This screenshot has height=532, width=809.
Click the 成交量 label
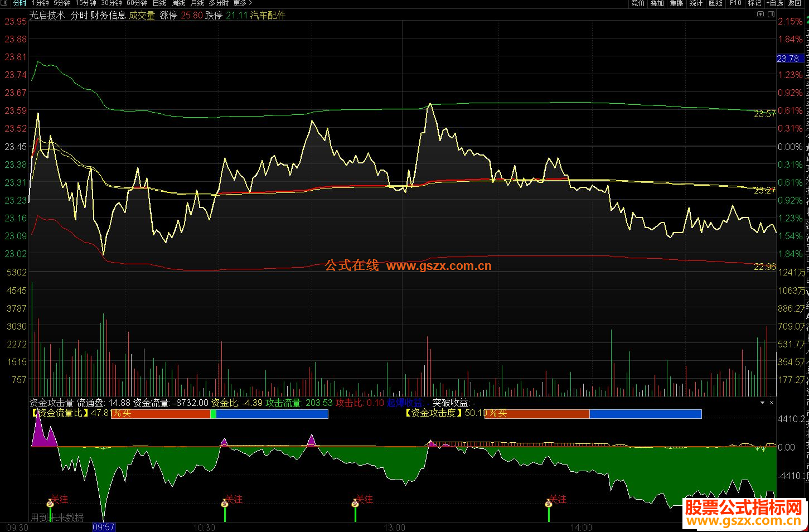pos(142,16)
